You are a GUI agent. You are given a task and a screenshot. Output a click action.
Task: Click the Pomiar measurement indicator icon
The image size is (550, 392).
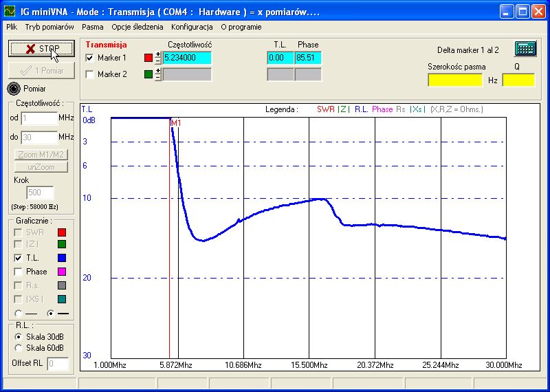pos(14,88)
